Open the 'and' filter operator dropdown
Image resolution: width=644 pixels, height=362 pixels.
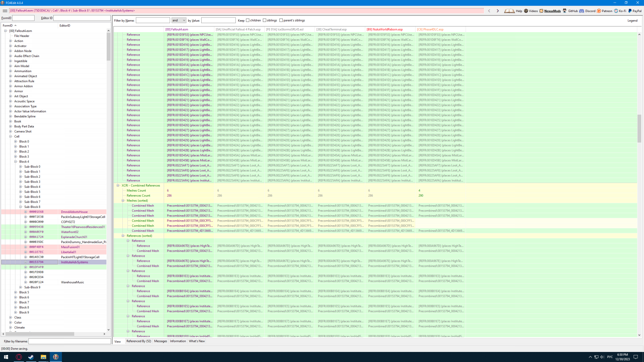(179, 20)
